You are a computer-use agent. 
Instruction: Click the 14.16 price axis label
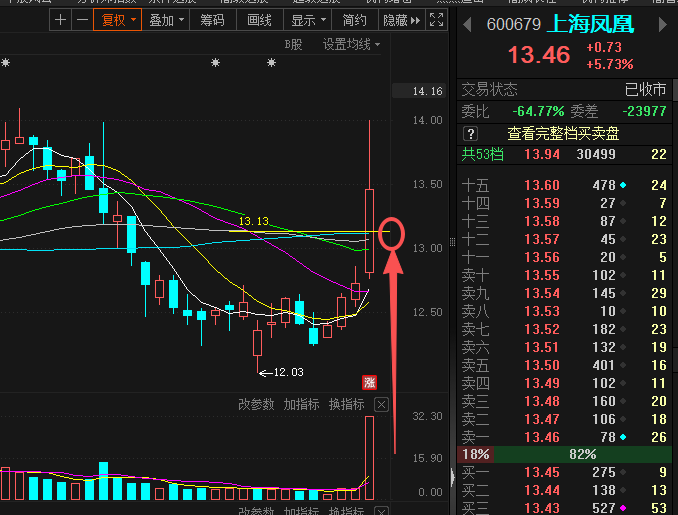tap(418, 91)
